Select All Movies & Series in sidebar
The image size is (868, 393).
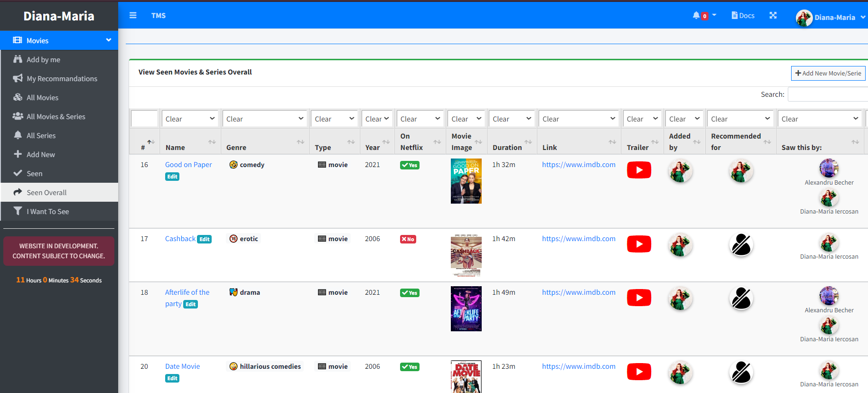tap(56, 117)
